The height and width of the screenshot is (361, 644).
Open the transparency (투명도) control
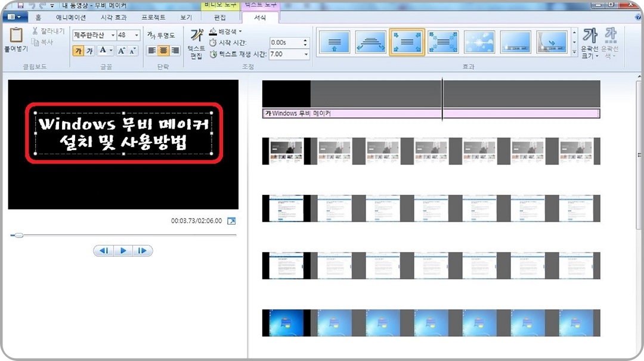point(161,35)
